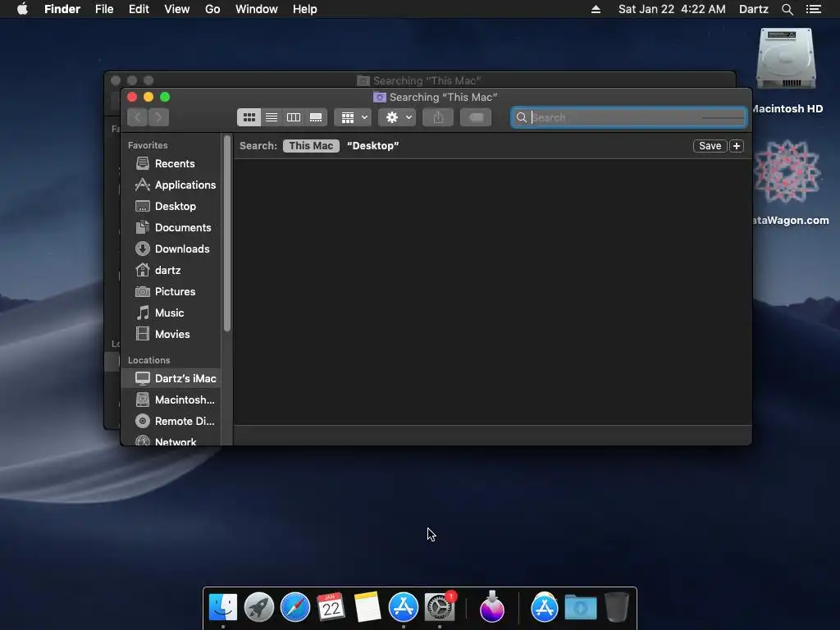The width and height of the screenshot is (840, 630).
Task: Select the This Mac search scope
Action: tap(311, 146)
